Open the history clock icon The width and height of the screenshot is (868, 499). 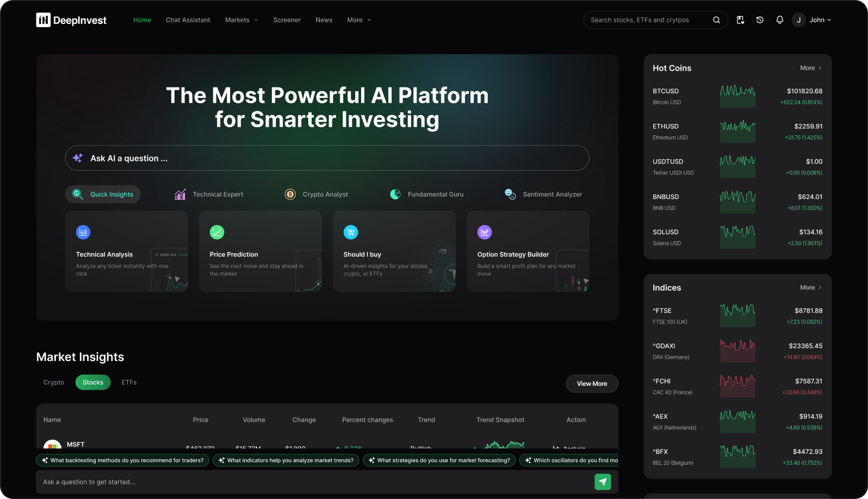760,20
